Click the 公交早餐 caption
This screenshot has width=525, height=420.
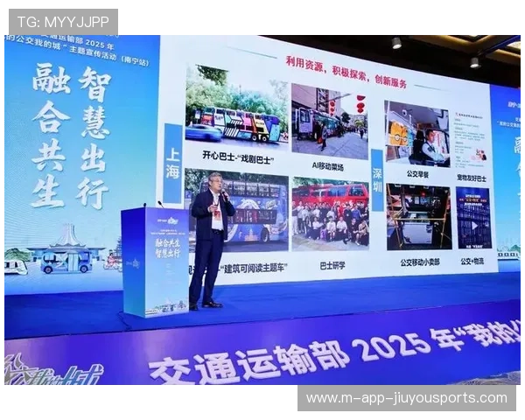point(417,174)
